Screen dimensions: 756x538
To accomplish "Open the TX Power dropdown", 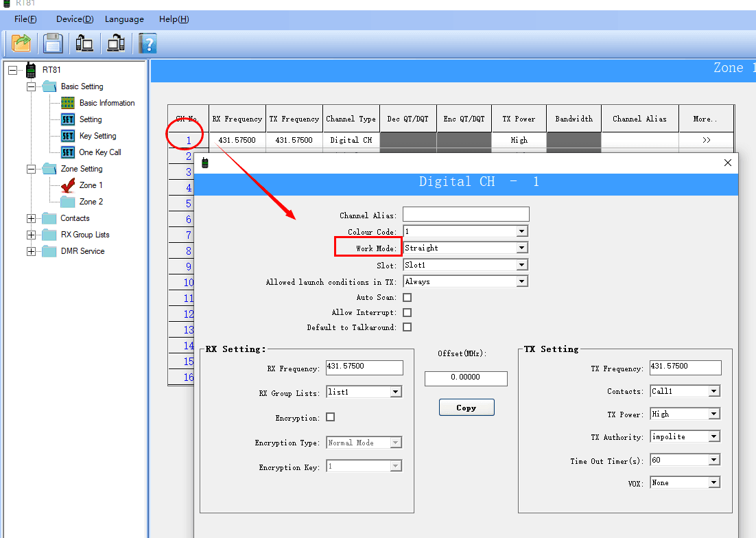I will point(713,414).
